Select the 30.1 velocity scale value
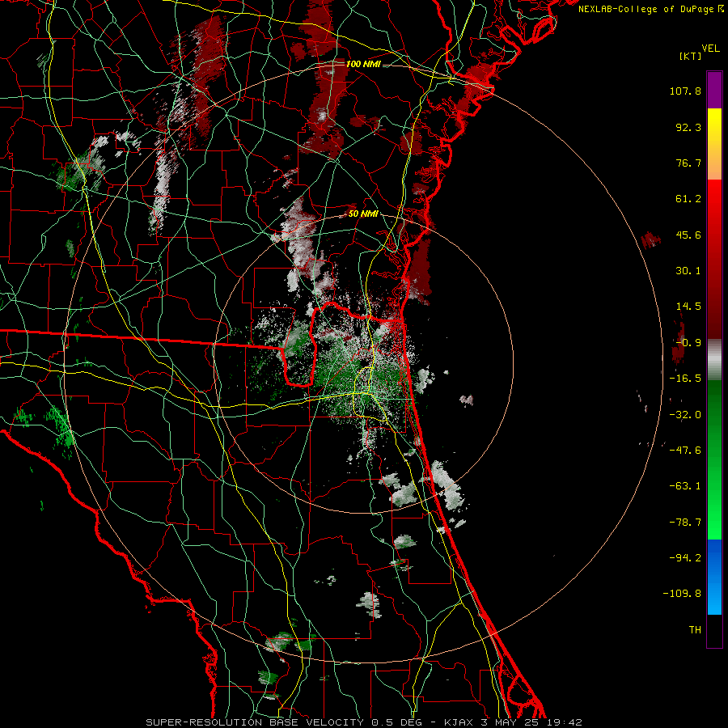Viewport: 728px width, 728px height. (688, 271)
